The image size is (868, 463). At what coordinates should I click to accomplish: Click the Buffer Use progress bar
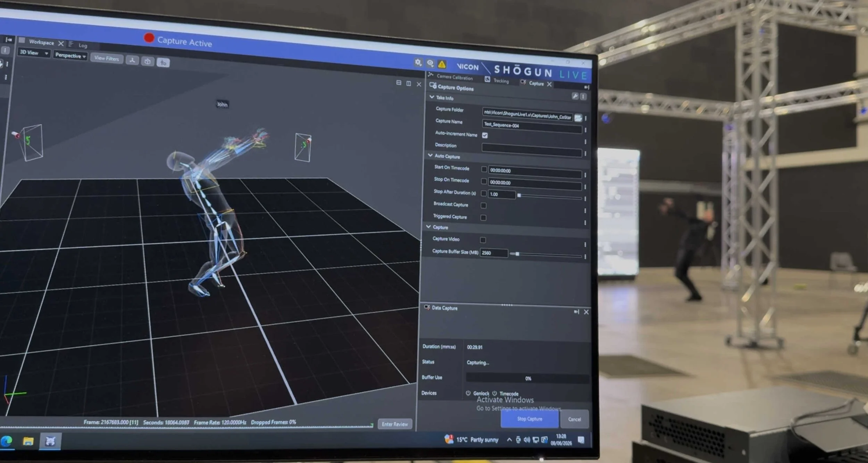point(527,378)
